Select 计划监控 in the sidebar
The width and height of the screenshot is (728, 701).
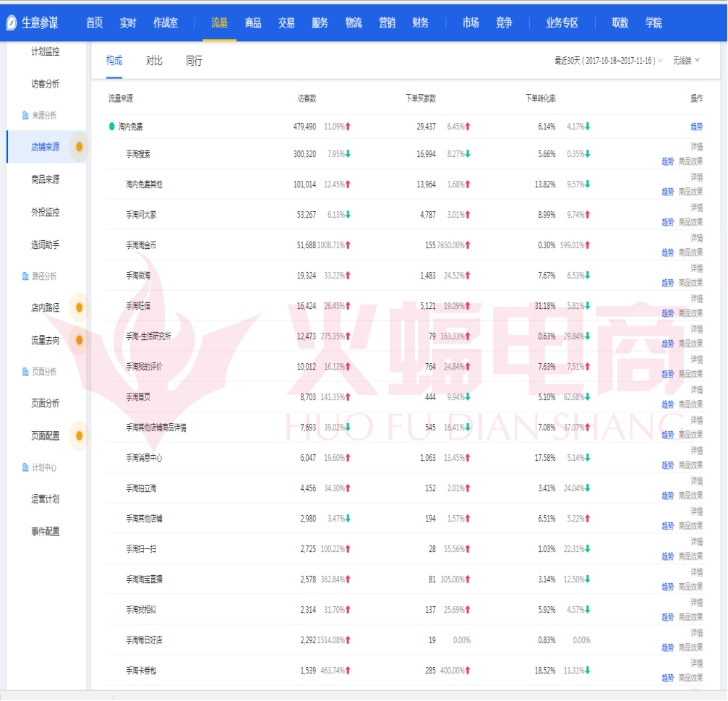click(x=46, y=51)
